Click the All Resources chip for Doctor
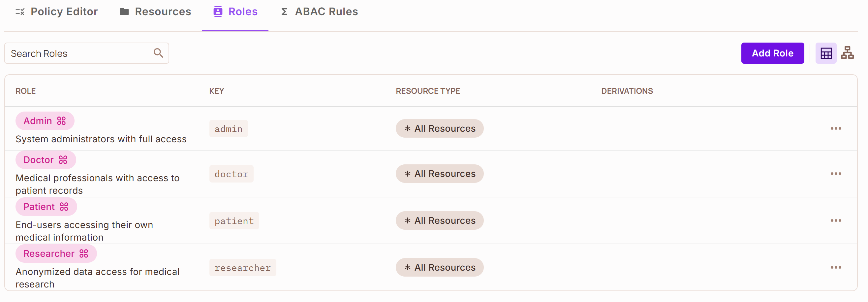868x302 pixels. pyautogui.click(x=440, y=174)
